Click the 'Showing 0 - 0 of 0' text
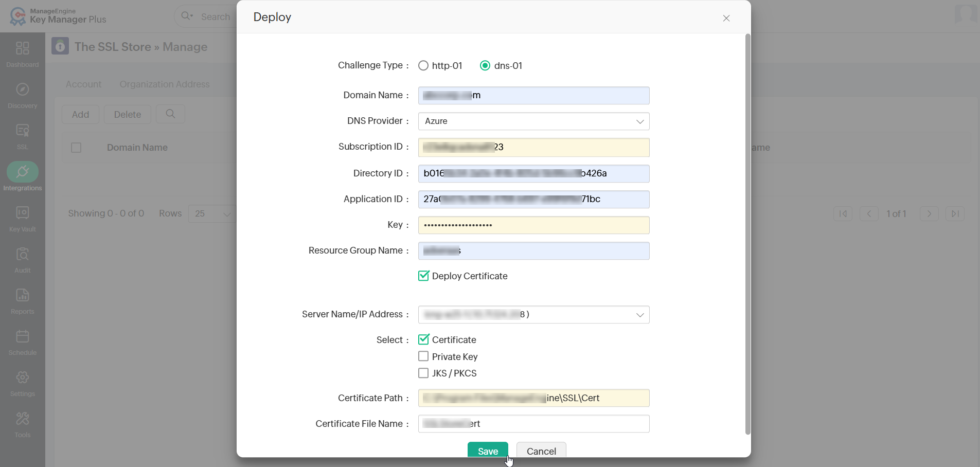 (106, 213)
